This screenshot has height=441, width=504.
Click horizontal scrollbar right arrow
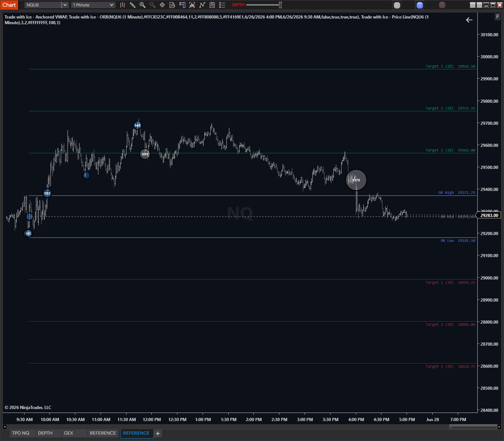coord(499,427)
